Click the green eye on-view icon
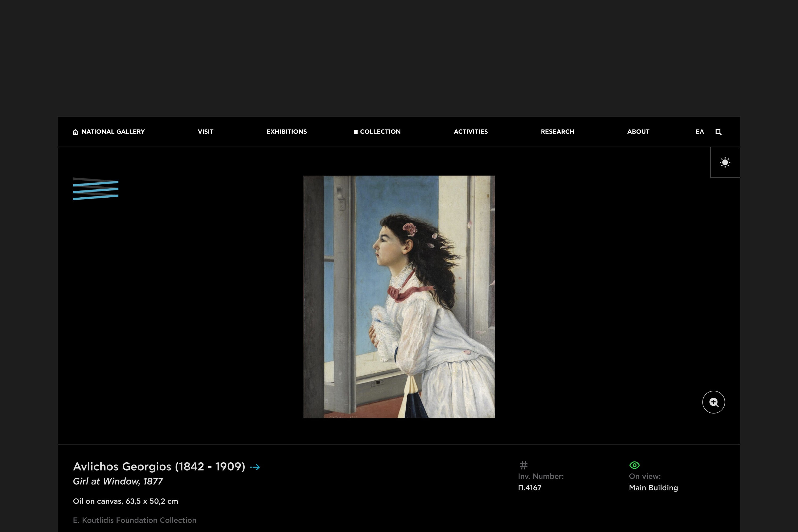798x532 pixels. tap(634, 465)
